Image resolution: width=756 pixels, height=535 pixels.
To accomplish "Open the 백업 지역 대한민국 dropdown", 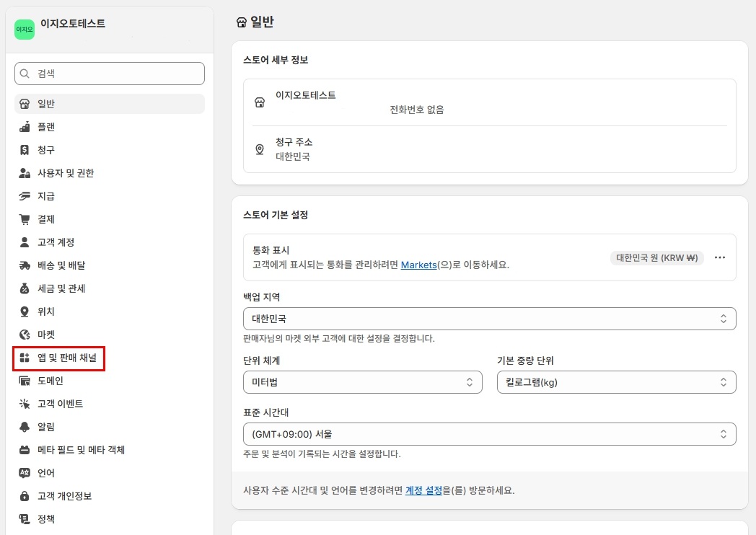I will pyautogui.click(x=489, y=319).
